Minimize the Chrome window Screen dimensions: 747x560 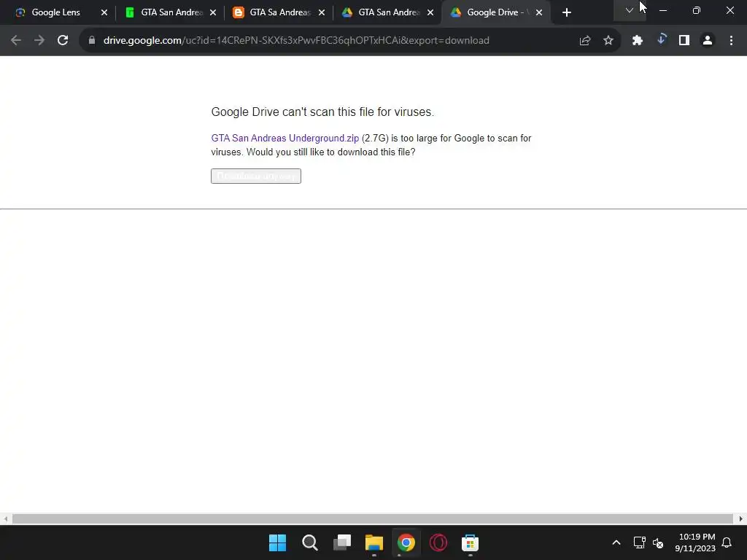click(662, 10)
